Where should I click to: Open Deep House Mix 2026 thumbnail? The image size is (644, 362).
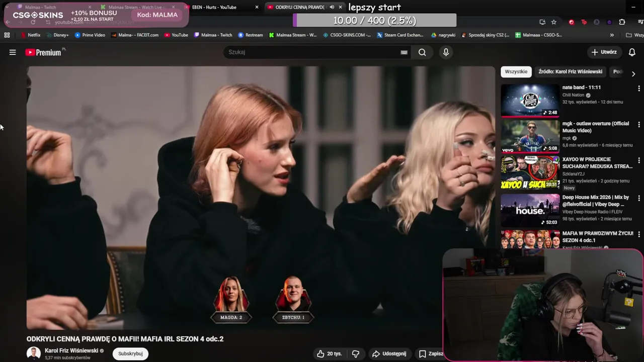pyautogui.click(x=530, y=210)
